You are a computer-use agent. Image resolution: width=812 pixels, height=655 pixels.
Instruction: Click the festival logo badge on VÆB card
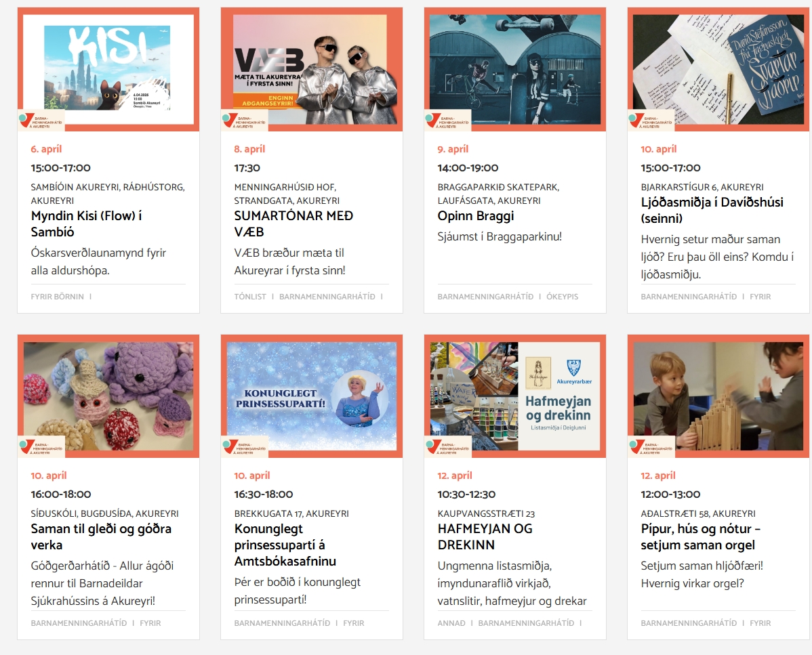pos(245,121)
